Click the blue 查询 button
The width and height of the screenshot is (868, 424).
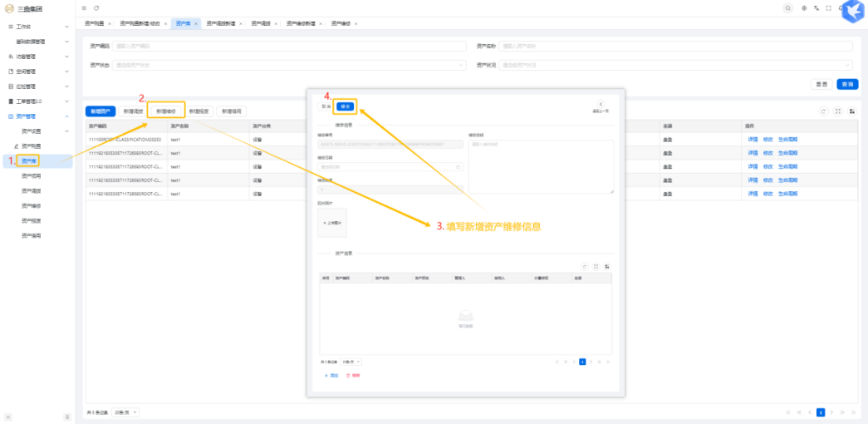[846, 84]
